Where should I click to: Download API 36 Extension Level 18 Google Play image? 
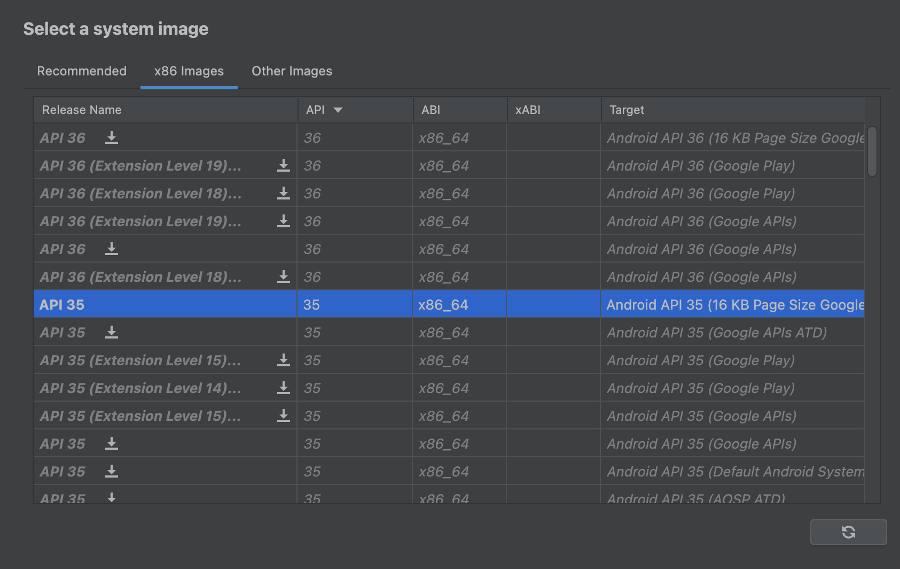[x=284, y=194]
